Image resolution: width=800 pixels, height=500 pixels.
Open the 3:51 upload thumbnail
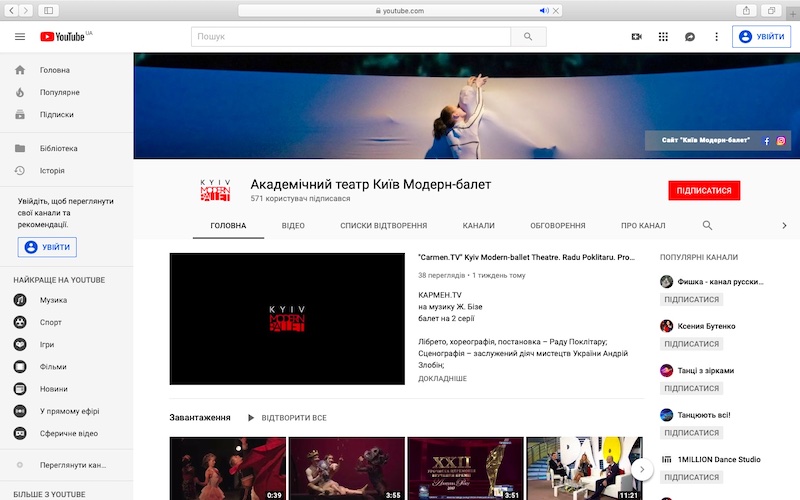point(466,468)
